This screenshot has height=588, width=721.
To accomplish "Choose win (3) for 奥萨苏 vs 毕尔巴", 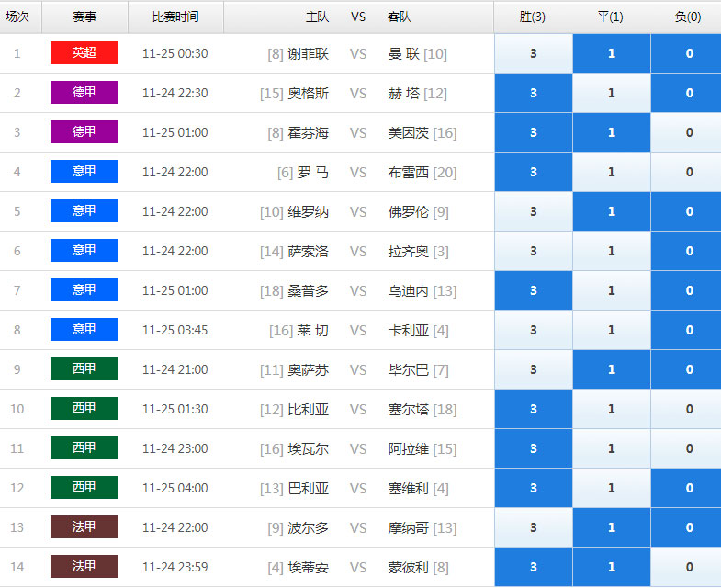I will pyautogui.click(x=534, y=370).
